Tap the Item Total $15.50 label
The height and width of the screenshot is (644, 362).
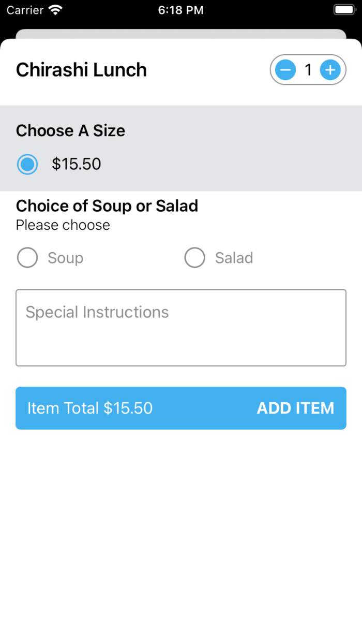tap(90, 408)
